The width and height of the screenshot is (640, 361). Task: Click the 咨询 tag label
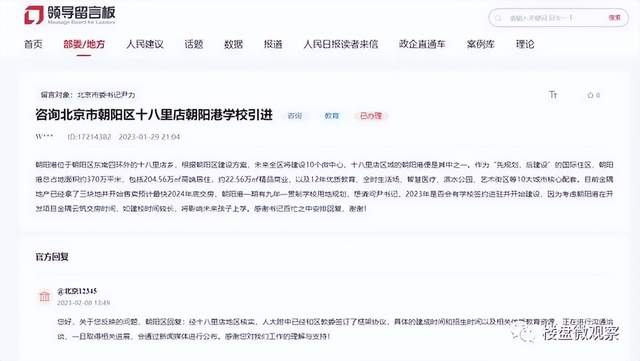(x=295, y=116)
